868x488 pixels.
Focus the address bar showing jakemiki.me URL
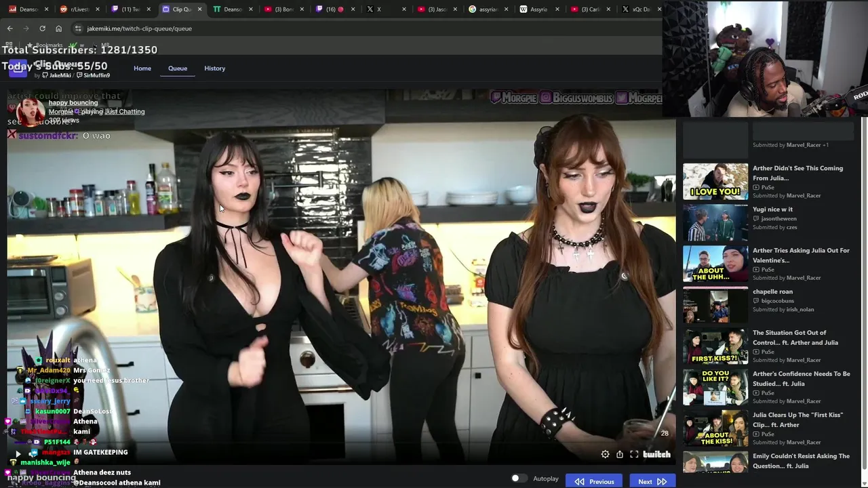click(x=366, y=28)
